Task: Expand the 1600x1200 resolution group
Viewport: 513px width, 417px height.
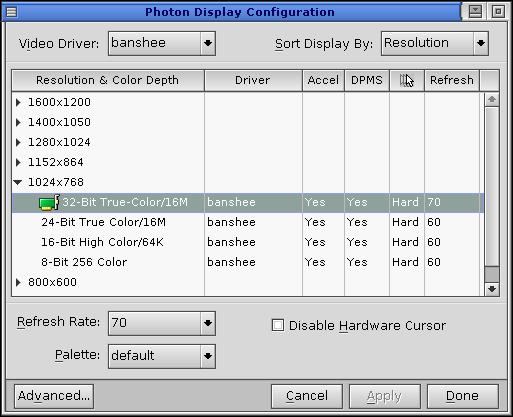Action: [x=18, y=102]
